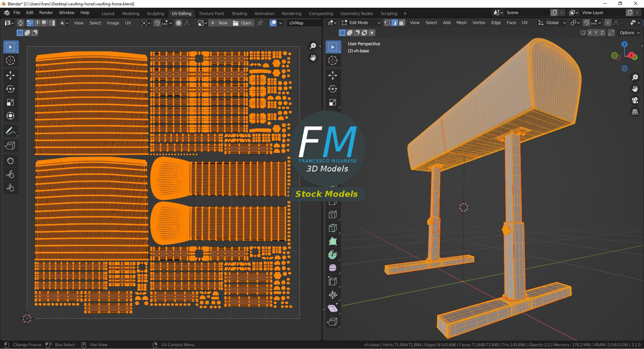Open the Edit Mode dropdown

(361, 23)
